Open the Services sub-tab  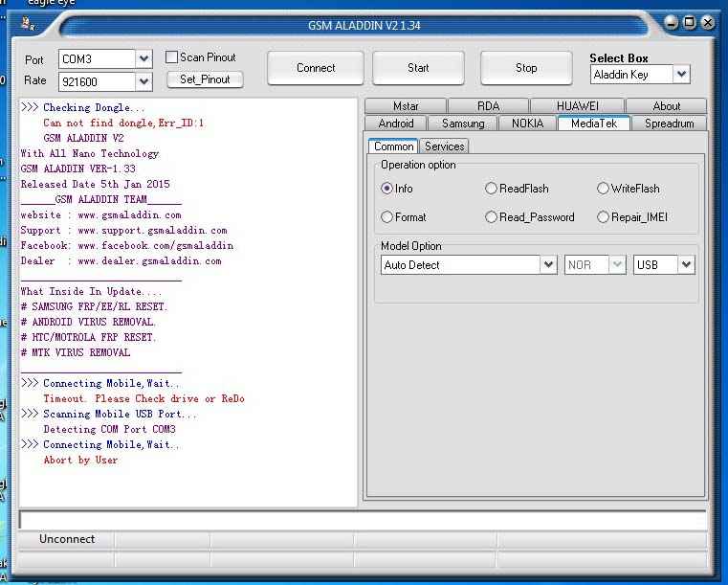point(444,146)
